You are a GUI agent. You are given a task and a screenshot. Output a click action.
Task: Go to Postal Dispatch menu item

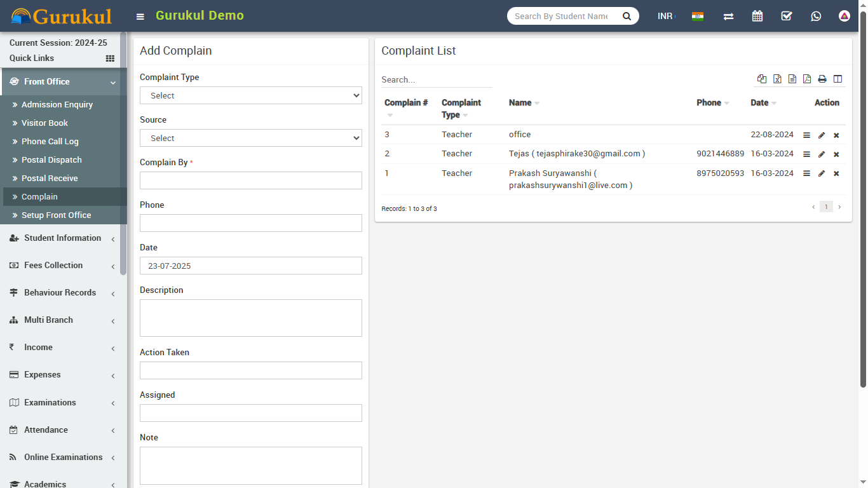(51, 160)
